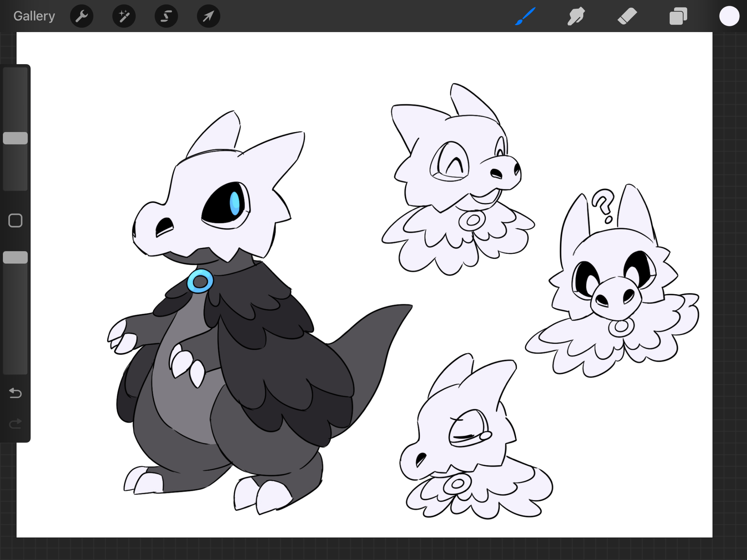
Task: Tap the square Modify button in the sidebar
Action: click(15, 221)
